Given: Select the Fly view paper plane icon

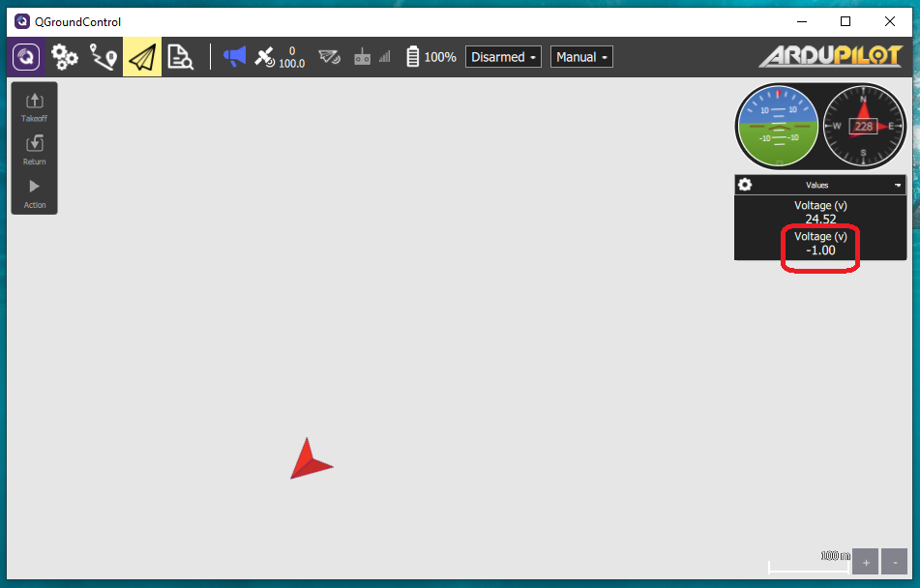Looking at the screenshot, I should click(x=141, y=56).
